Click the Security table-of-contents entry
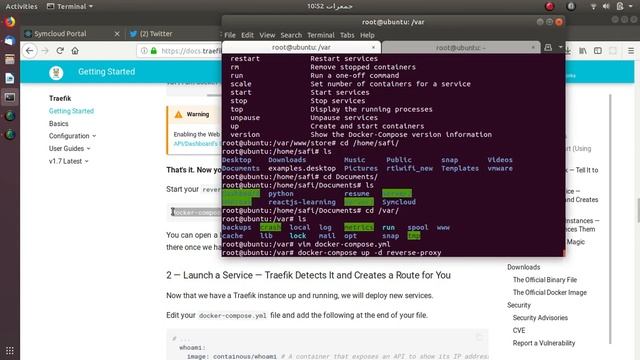The image size is (640, 360). [x=519, y=305]
